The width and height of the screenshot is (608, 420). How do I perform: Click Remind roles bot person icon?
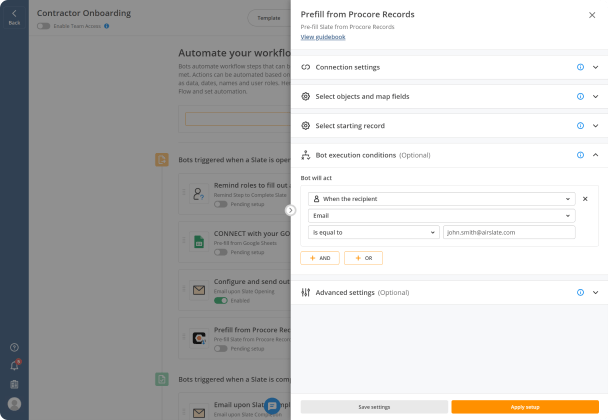pyautogui.click(x=199, y=194)
